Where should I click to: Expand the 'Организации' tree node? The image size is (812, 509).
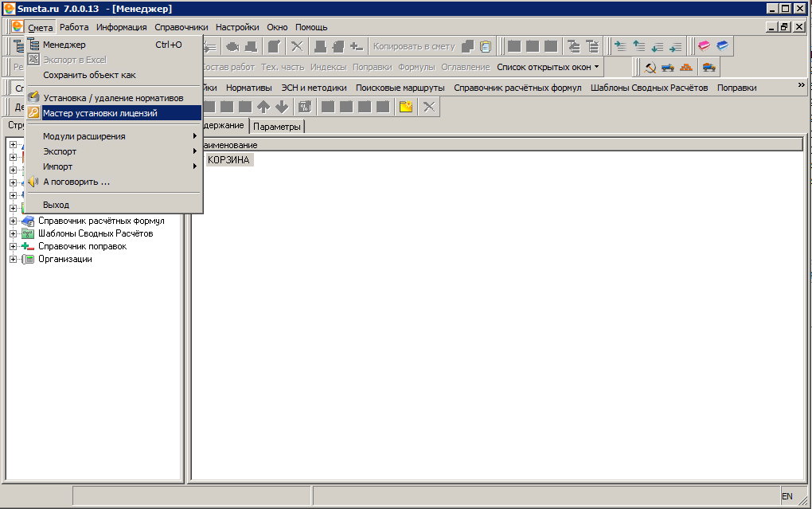[13, 259]
